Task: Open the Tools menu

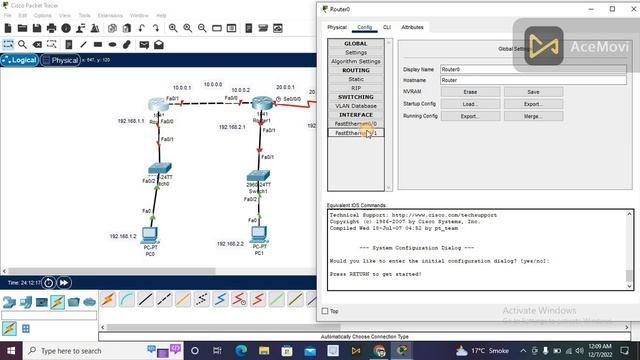Action: (x=84, y=16)
